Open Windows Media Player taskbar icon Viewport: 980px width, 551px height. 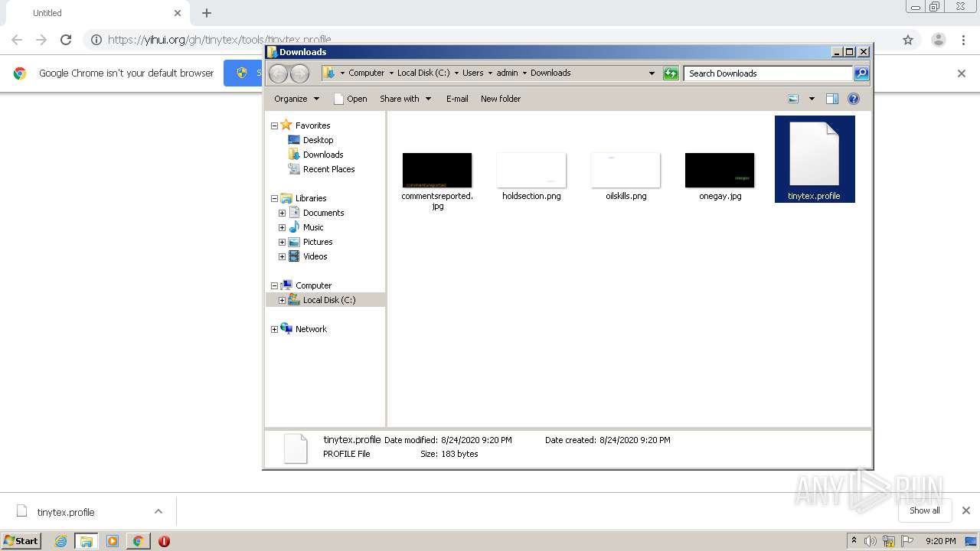112,541
